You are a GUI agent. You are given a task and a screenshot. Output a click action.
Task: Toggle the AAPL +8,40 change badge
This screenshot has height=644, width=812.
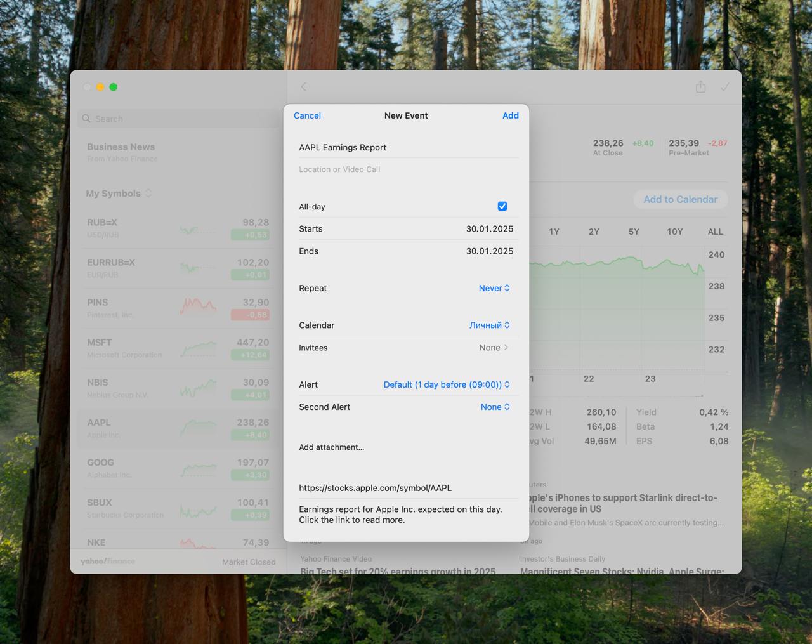click(250, 435)
